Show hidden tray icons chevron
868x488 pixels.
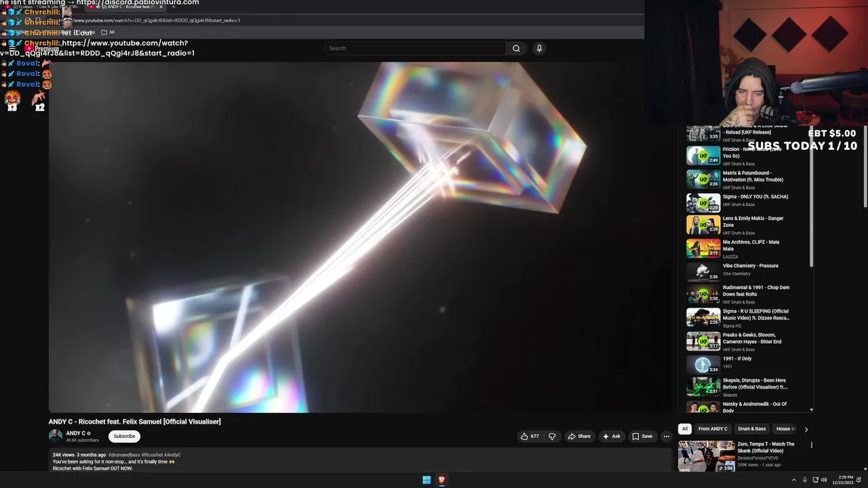(x=793, y=480)
